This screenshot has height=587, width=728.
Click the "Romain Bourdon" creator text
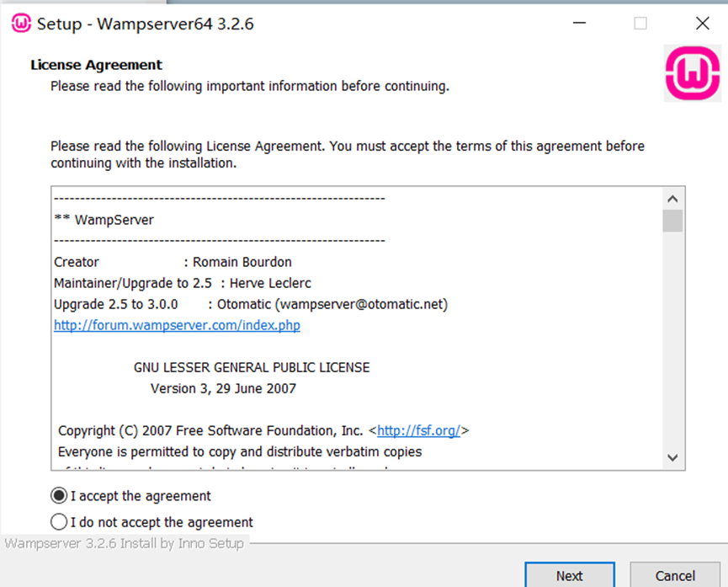242,262
